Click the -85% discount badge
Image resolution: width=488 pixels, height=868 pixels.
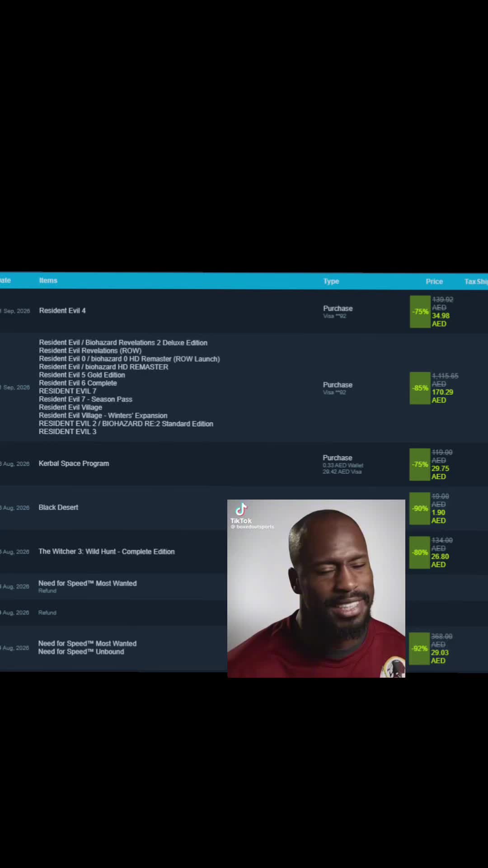(420, 388)
